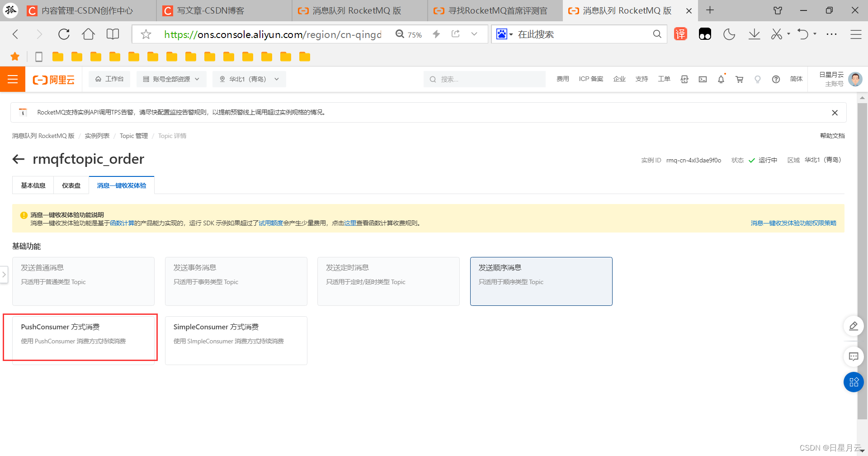Open dropdown arrow next to scissors
Screen dimensions: 868x456
[788, 34]
